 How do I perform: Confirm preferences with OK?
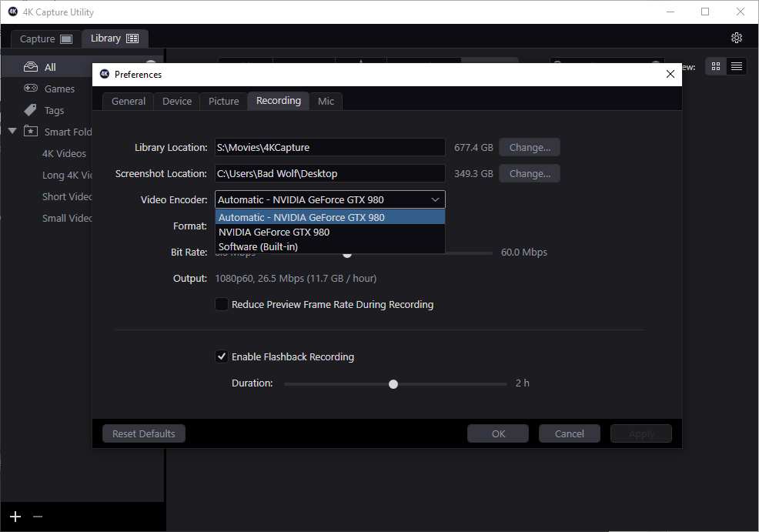pyautogui.click(x=498, y=433)
